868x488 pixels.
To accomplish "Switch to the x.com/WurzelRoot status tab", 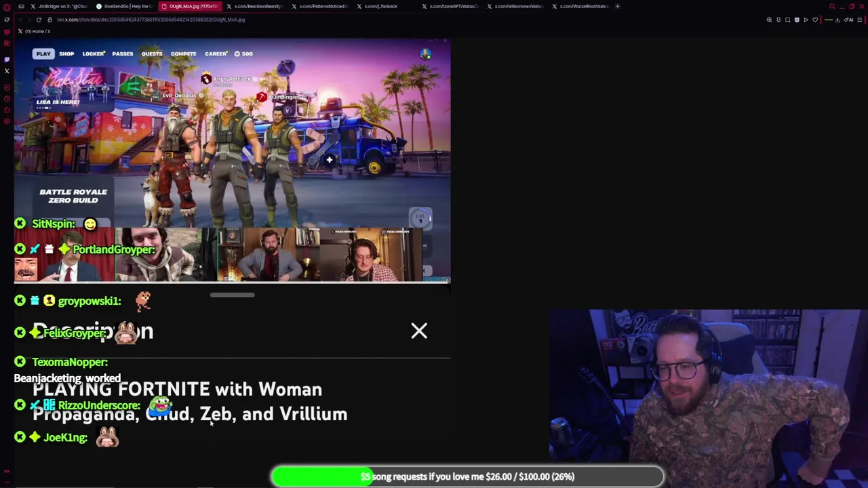I will tap(580, 6).
